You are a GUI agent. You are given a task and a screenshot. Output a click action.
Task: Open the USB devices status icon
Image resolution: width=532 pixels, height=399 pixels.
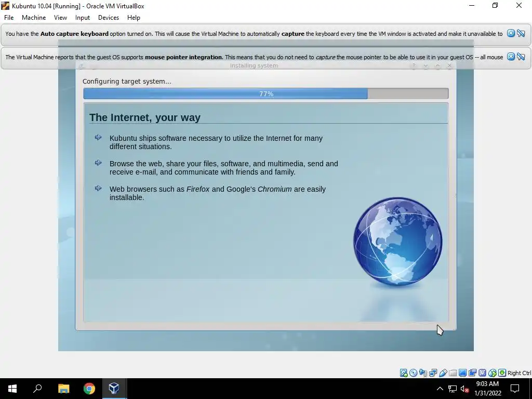[443, 373]
